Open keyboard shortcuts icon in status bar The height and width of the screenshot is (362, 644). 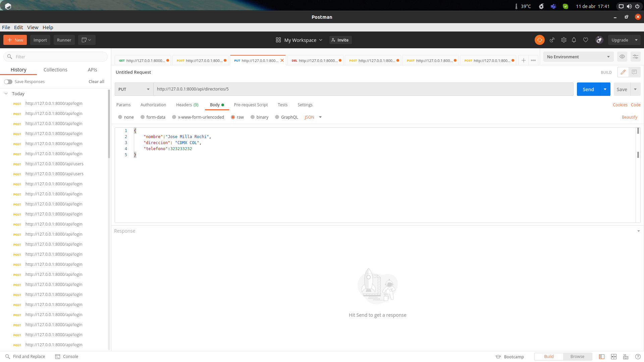click(626, 357)
